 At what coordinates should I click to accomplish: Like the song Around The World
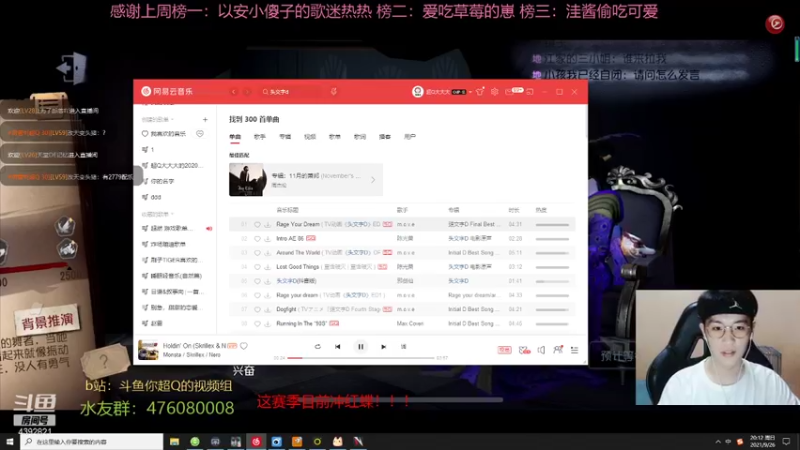point(257,253)
